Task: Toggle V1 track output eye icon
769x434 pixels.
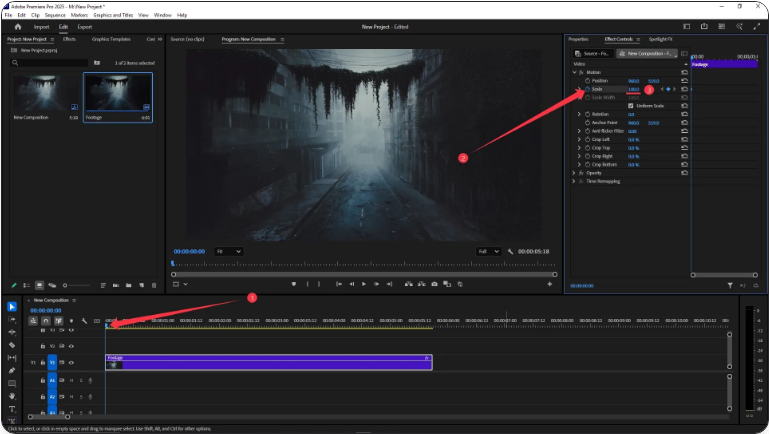Action: 71,362
